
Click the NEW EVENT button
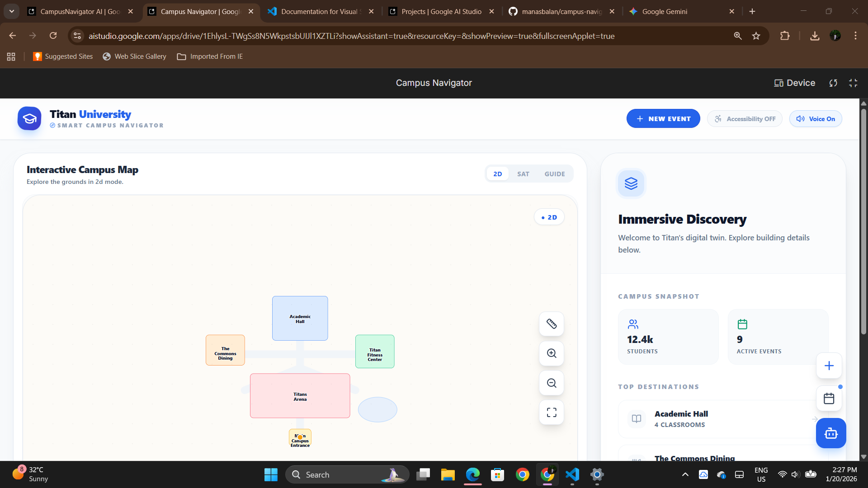663,119
